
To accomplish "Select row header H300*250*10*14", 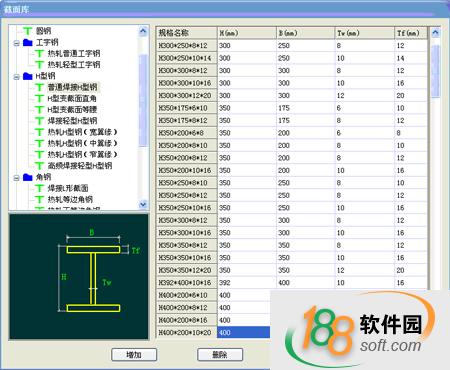I will [186, 58].
